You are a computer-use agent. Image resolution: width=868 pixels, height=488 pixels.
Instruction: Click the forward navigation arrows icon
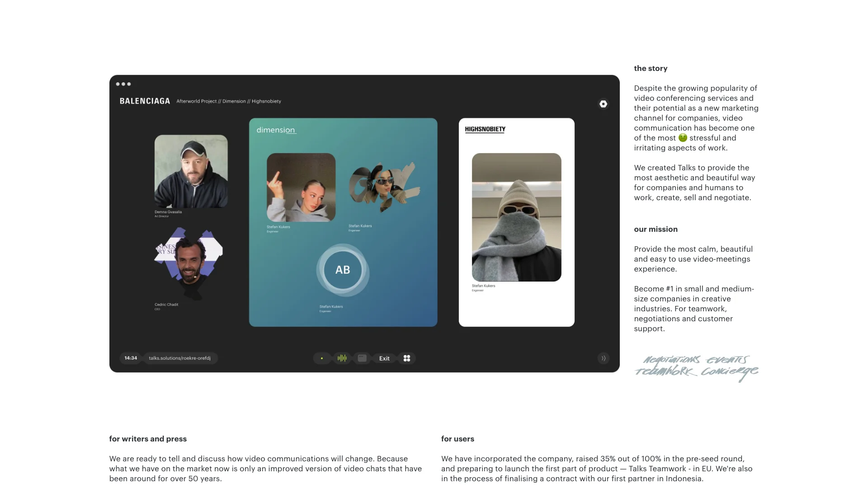(x=604, y=358)
